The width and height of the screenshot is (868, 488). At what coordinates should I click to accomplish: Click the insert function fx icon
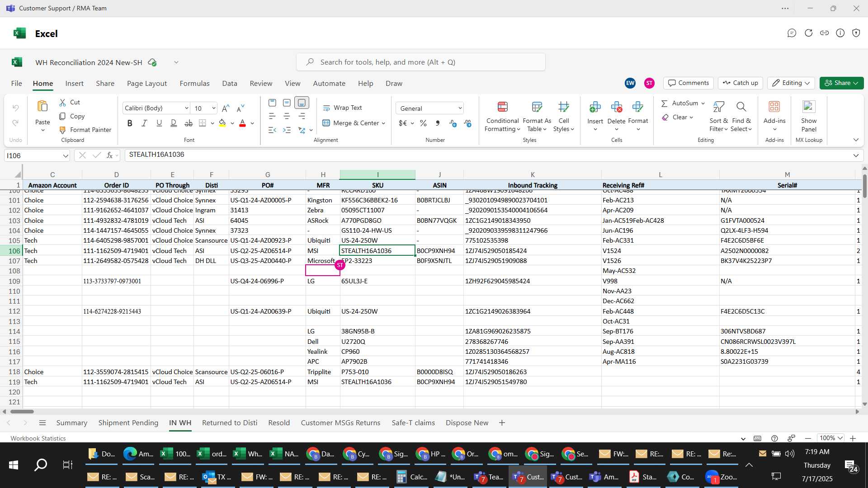click(x=109, y=155)
